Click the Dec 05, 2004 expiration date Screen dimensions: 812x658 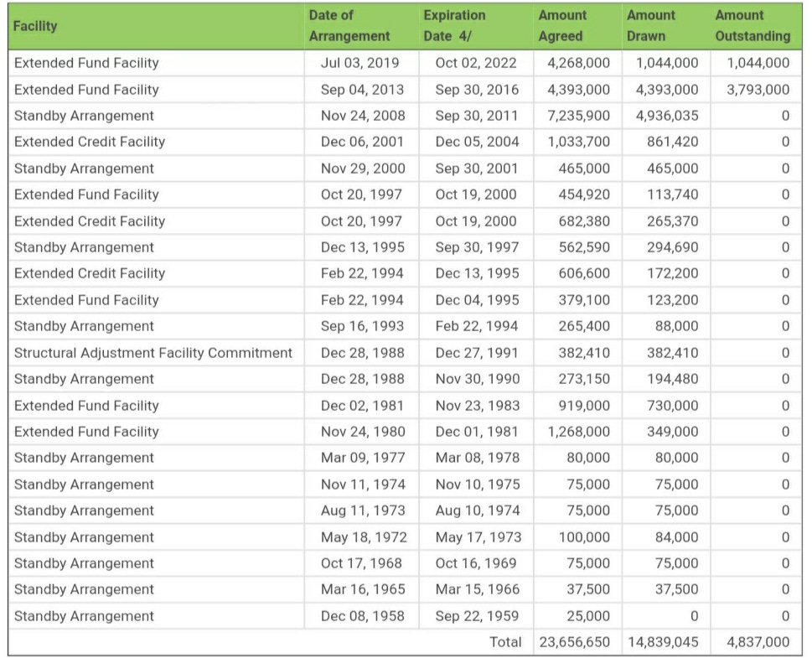coord(477,142)
